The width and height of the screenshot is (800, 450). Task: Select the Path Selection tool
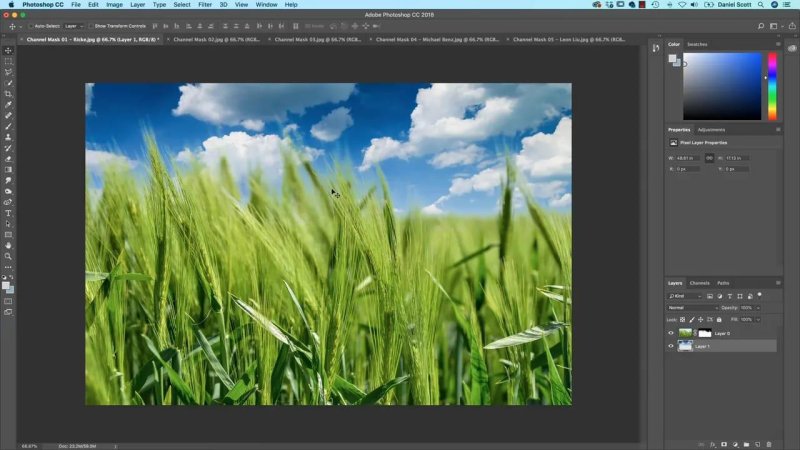click(8, 224)
